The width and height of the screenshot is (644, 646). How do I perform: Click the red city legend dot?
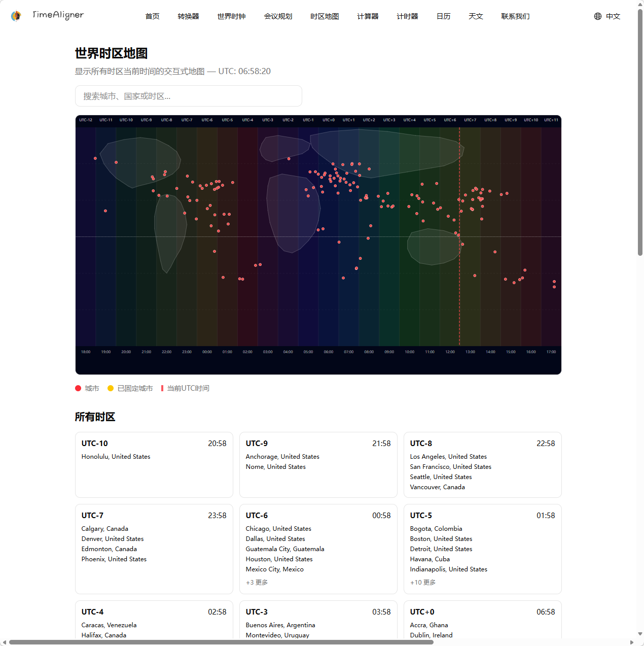click(78, 388)
